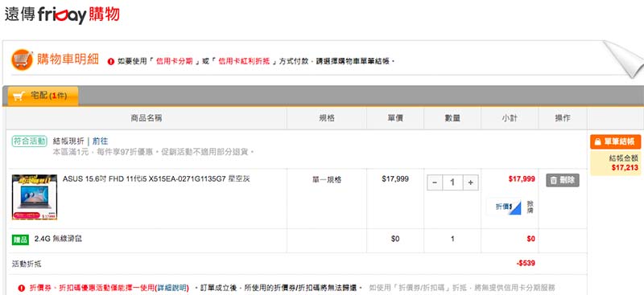
Task: Increase quantity with the plus button
Action: [x=471, y=182]
